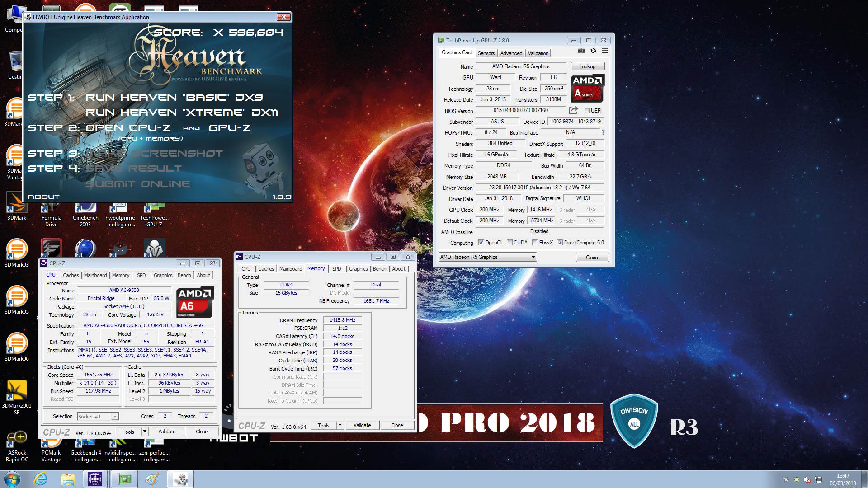Viewport: 868px width, 488px height.
Task: Open the AMD Radeon R5 Graphics dropdown
Action: 487,257
